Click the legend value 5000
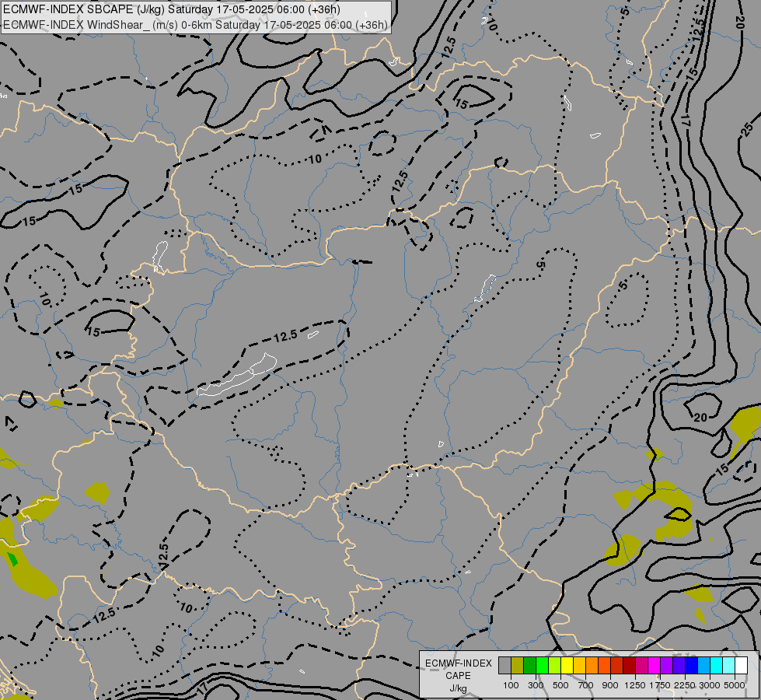The image size is (761, 700). click(735, 685)
